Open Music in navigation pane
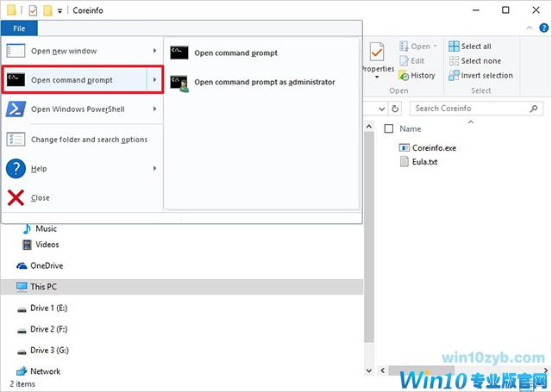The height and width of the screenshot is (392, 552). [x=40, y=229]
